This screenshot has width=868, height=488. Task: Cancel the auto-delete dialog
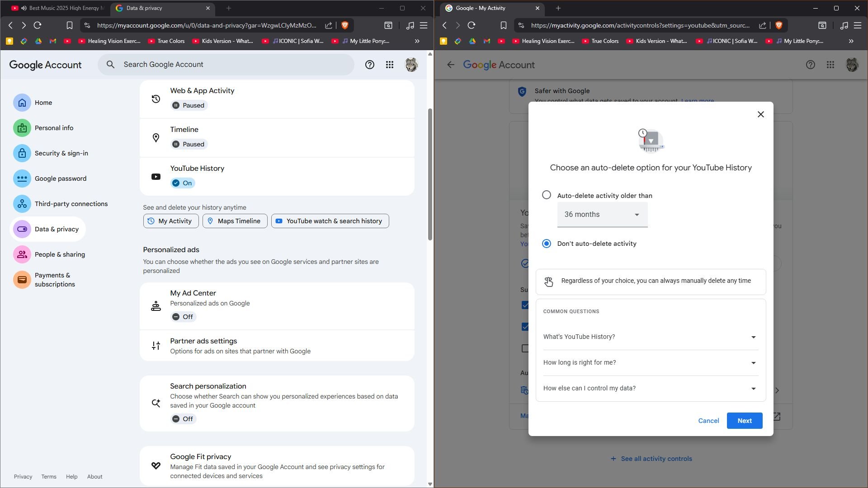click(708, 421)
